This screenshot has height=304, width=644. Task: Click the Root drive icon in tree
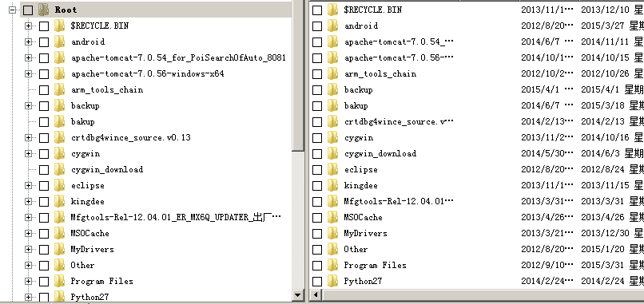(43, 10)
